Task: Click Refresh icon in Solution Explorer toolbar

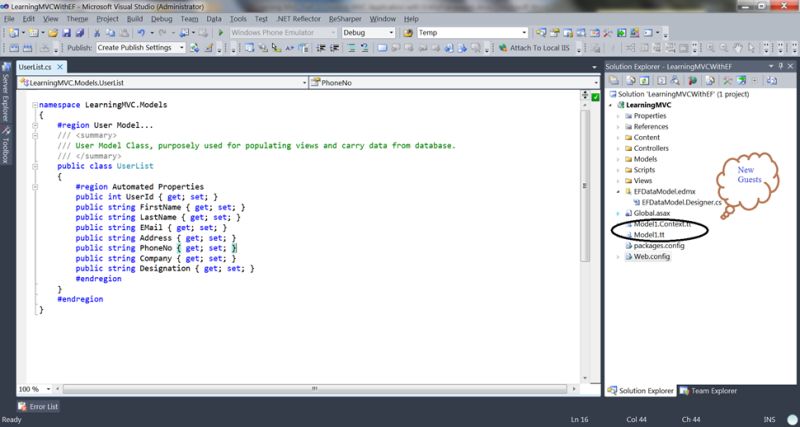Action: 644,81
